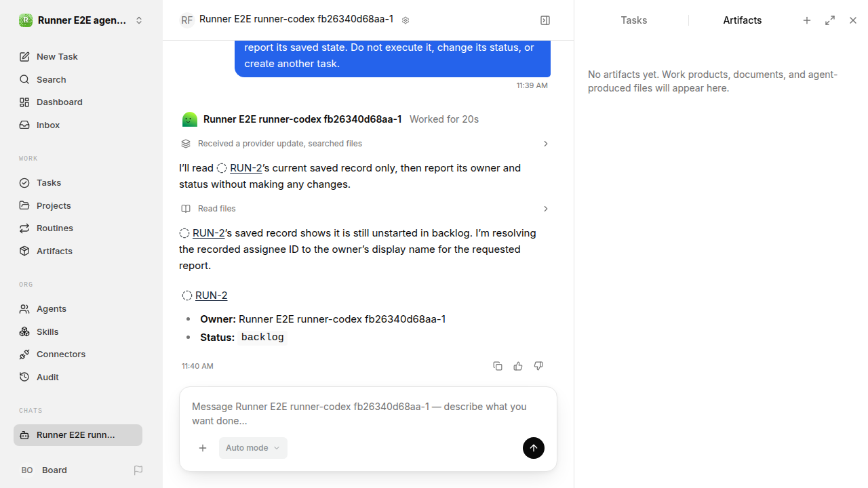Open the Auto mode dropdown

tap(253, 448)
